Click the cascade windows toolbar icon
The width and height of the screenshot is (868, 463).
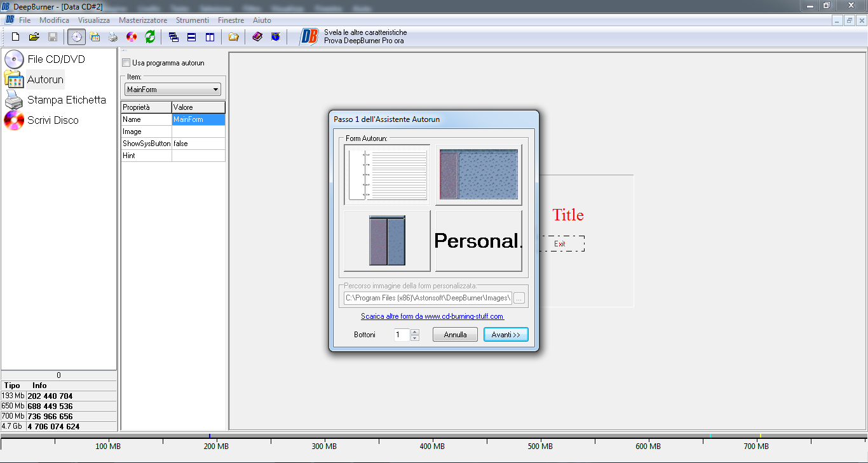tap(173, 37)
